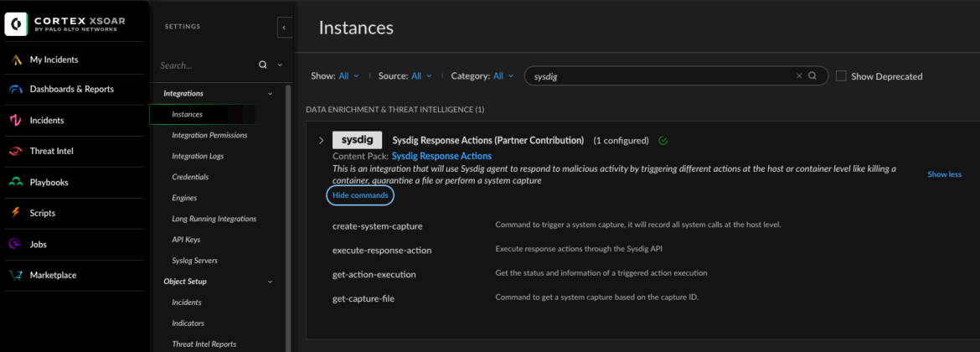The height and width of the screenshot is (352, 980).
Task: Open API Keys settings
Action: tap(186, 240)
